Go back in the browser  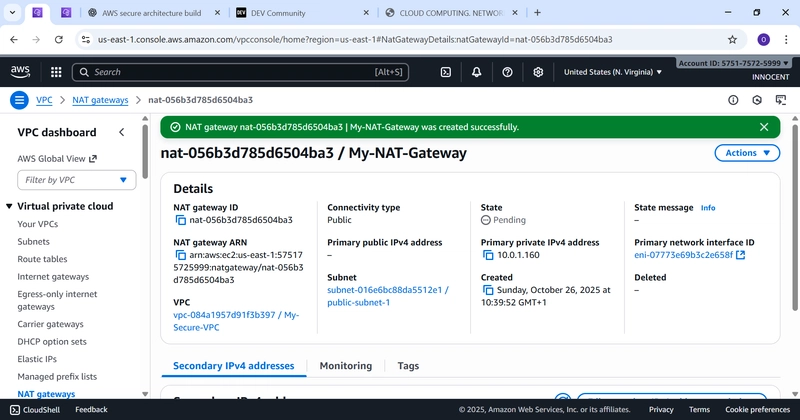pos(14,39)
